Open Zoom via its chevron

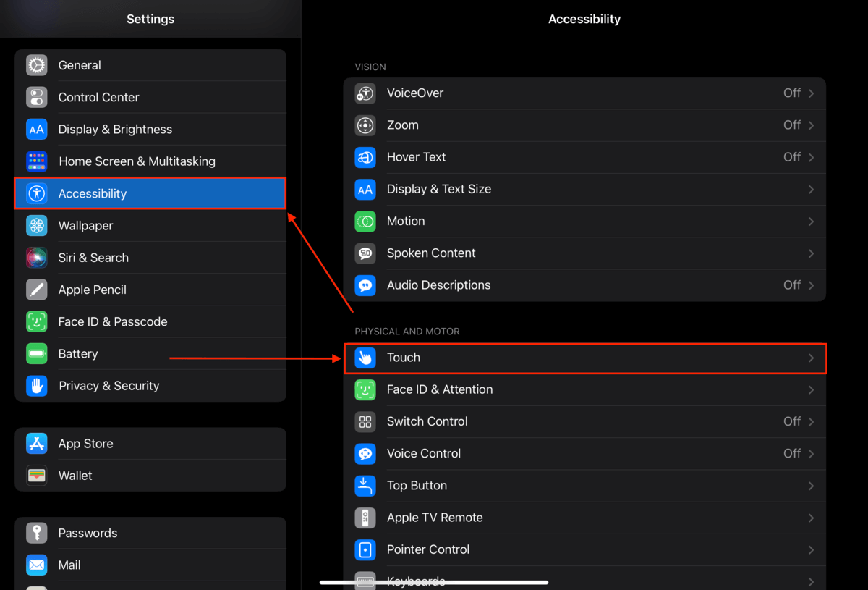coord(812,125)
